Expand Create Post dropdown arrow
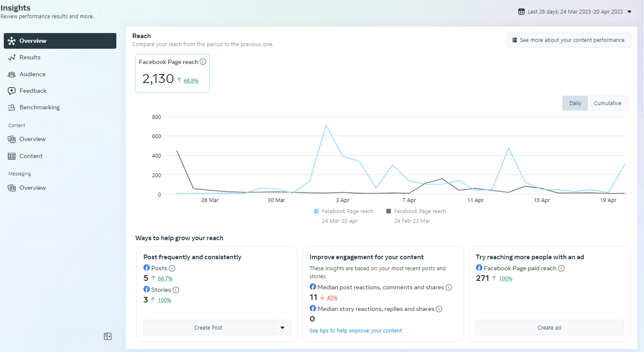Screen dimensions: 644x352 [282, 328]
